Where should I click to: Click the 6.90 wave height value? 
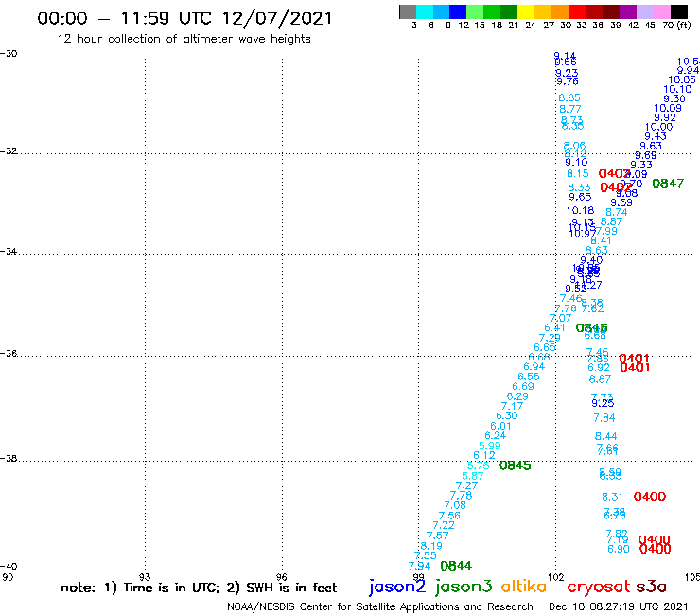619,549
